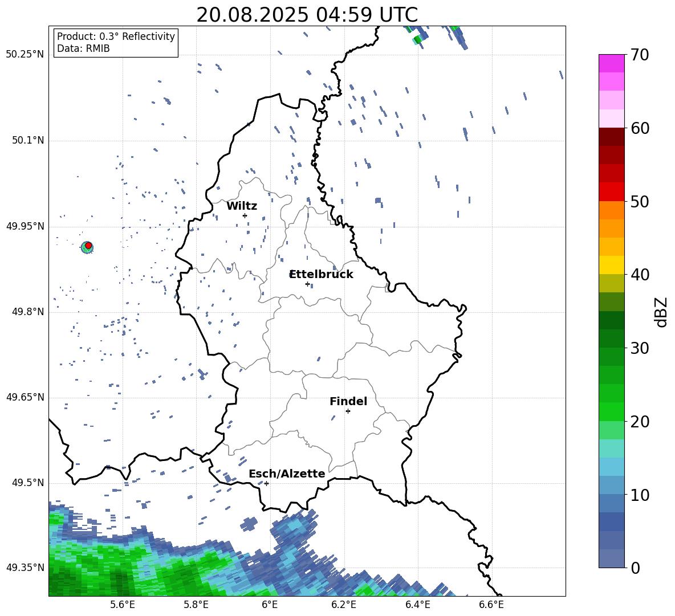Screen dimensions: 675x616
Task: Click the 49.65°N latitude label
Action: click(x=25, y=397)
